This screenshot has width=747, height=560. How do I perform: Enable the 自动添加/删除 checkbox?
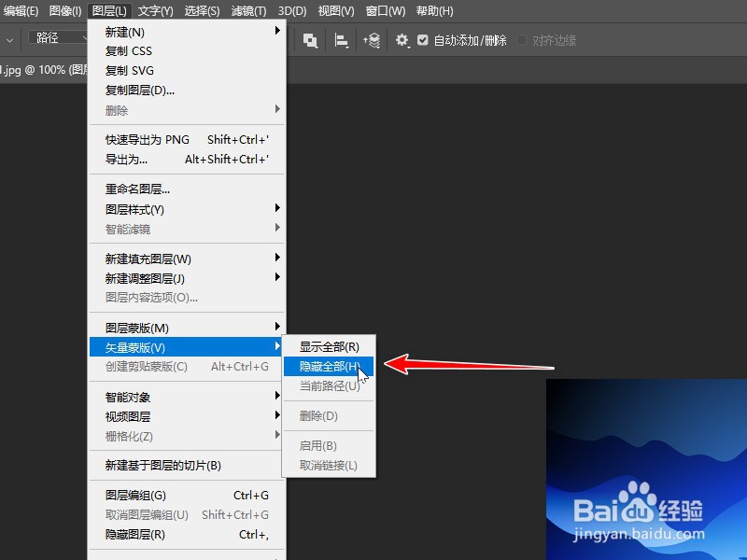tap(422, 41)
